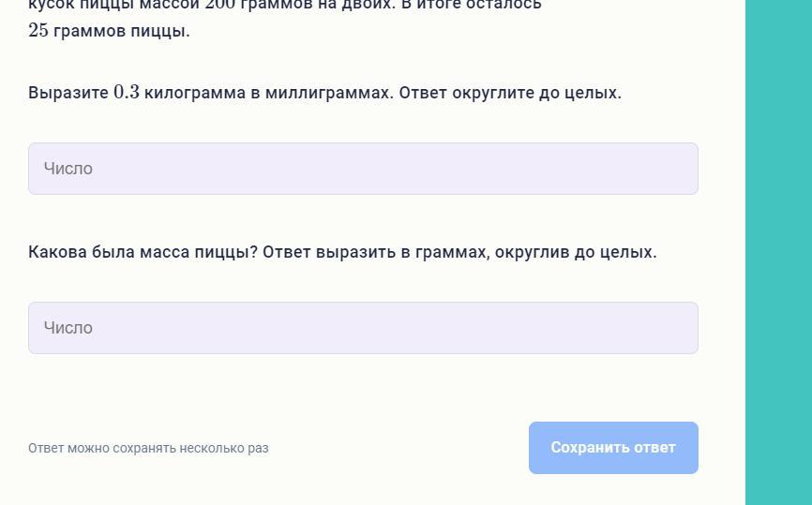Focus the pizza mass answer input field
812x505 pixels.
[x=363, y=328]
